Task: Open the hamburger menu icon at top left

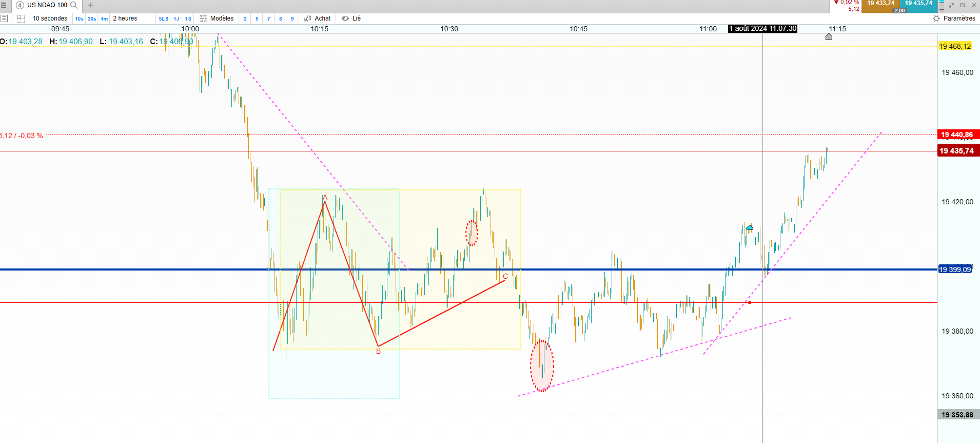Action: pyautogui.click(x=4, y=5)
